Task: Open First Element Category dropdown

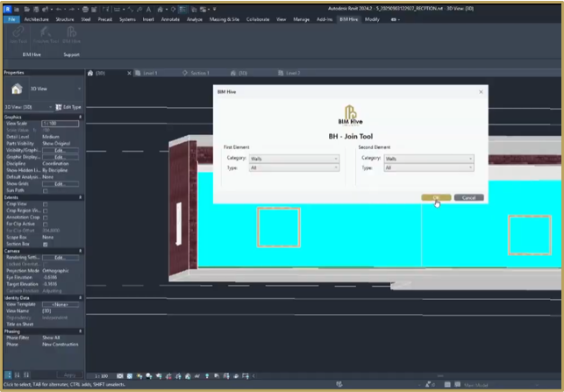Action: coord(294,159)
